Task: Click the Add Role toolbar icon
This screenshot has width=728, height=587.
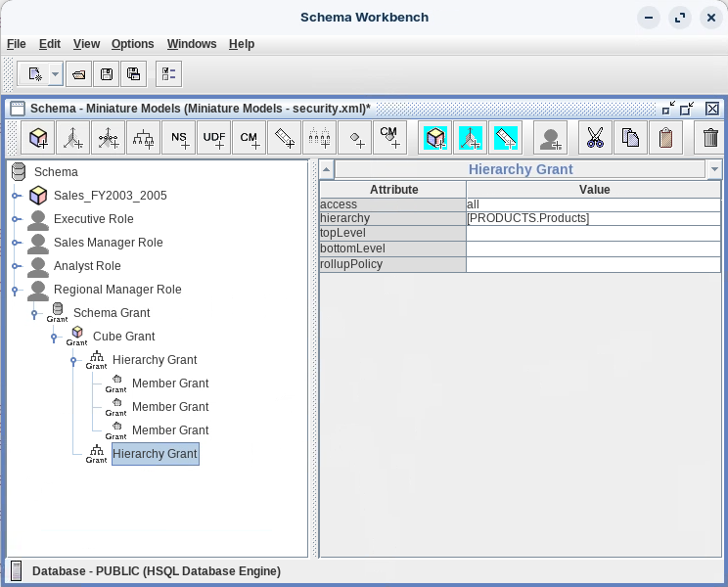Action: [x=551, y=138]
